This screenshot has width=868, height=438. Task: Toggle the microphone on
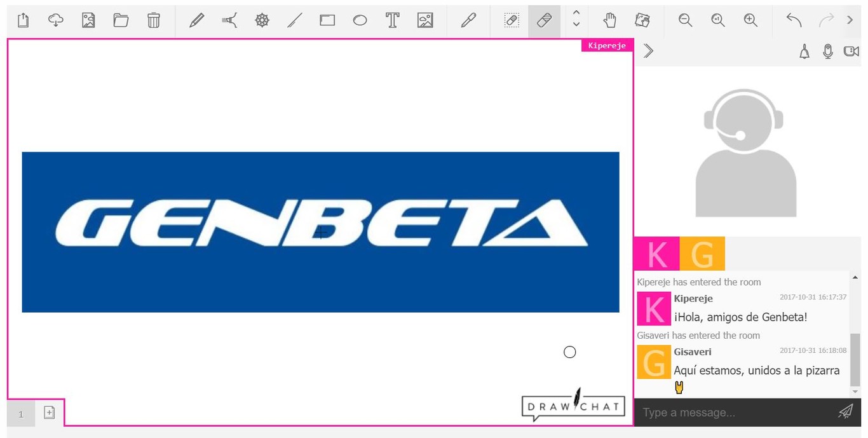coord(827,51)
